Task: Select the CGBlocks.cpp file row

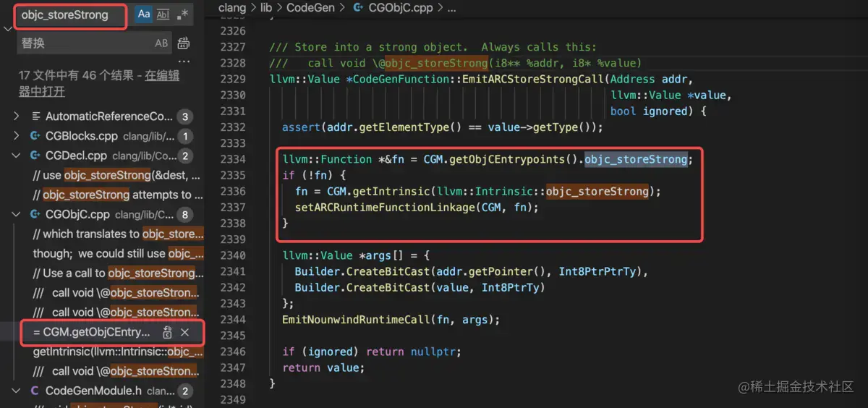Action: click(x=103, y=136)
